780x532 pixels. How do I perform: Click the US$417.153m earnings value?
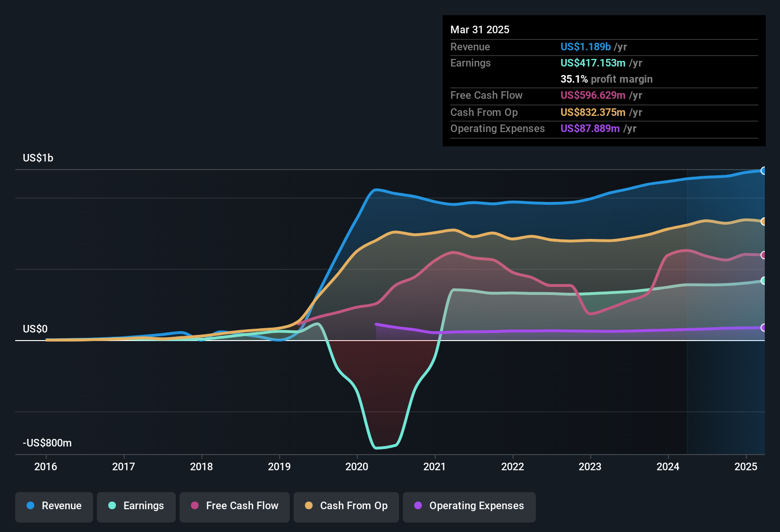click(x=593, y=63)
